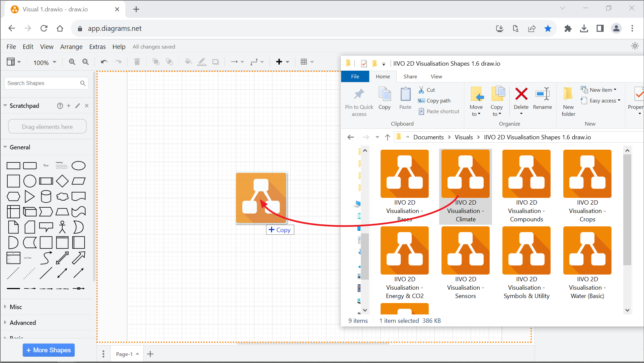The width and height of the screenshot is (644, 363).
Task: Click the redo arrow in draw.io toolbar
Action: (118, 62)
